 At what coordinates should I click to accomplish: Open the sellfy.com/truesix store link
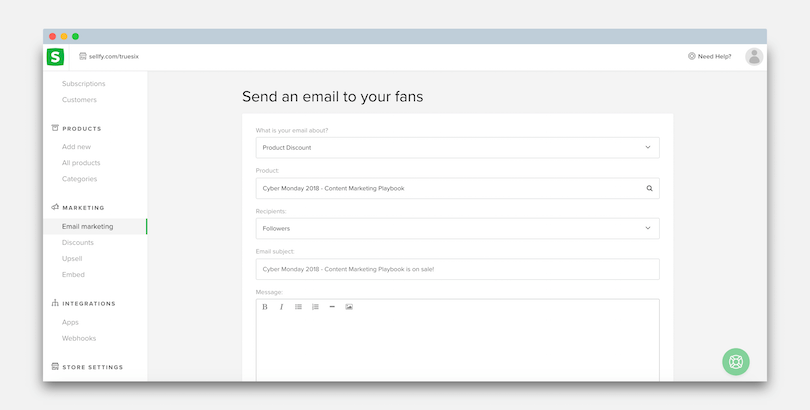tap(114, 56)
